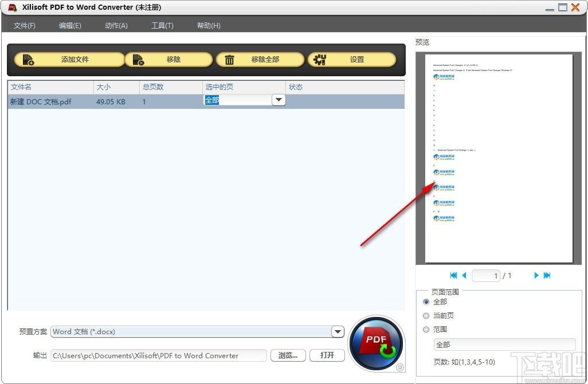Image resolution: width=588 pixels, height=384 pixels.
Task: Click the Xilisoft app logo in the title bar
Action: [13, 7]
